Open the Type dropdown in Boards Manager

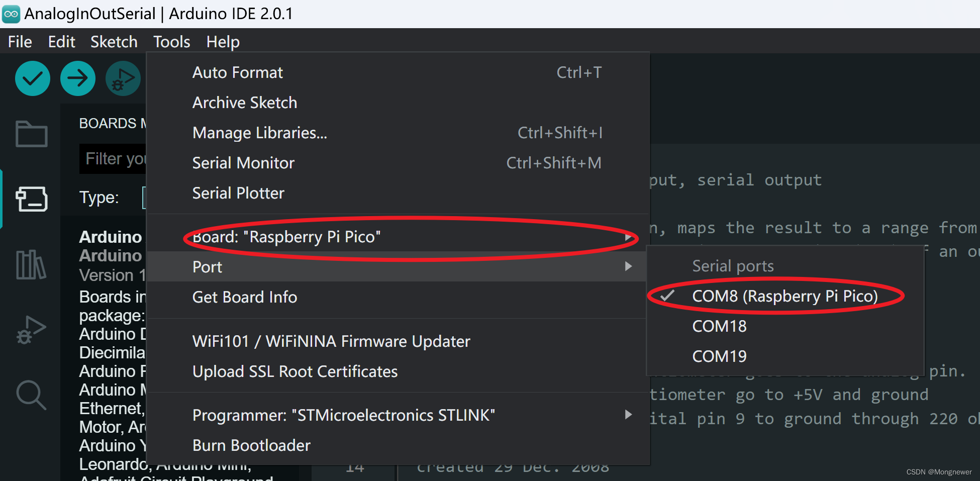pos(144,198)
